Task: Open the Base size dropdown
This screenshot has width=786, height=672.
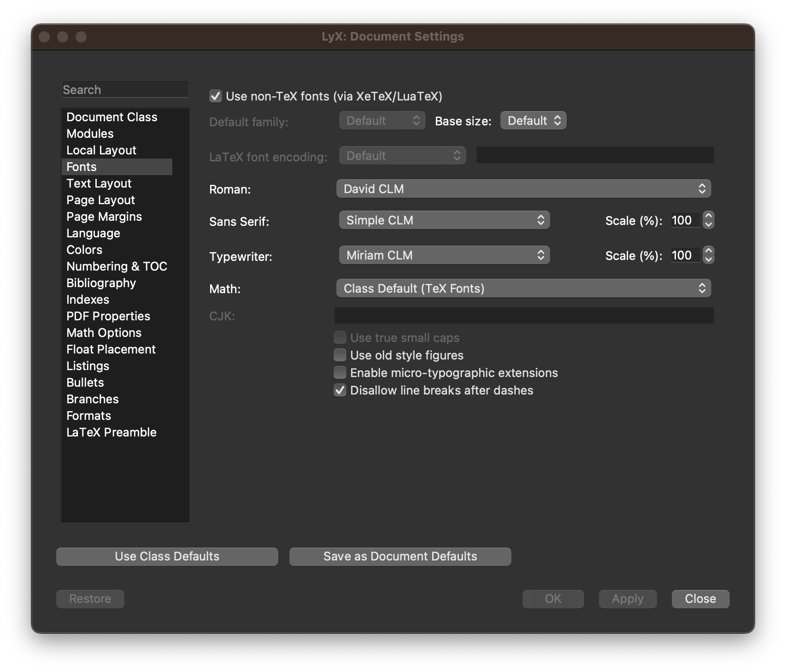Action: pyautogui.click(x=533, y=121)
